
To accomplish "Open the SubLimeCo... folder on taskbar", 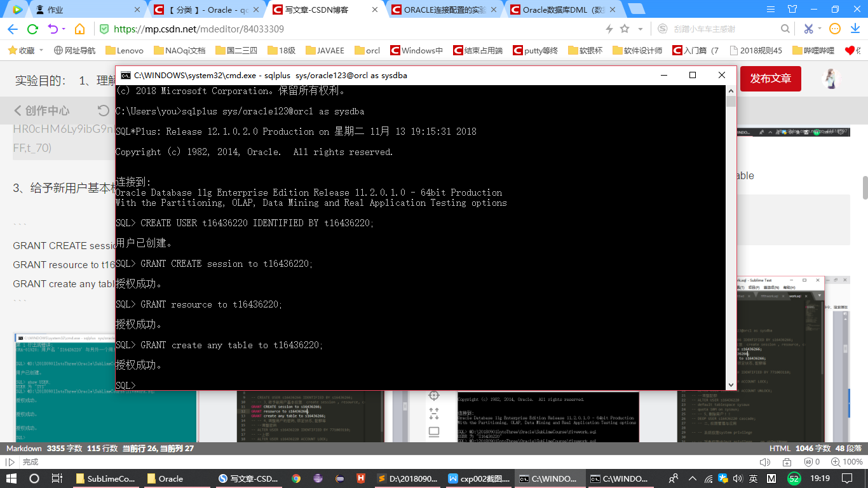I will pyautogui.click(x=105, y=478).
